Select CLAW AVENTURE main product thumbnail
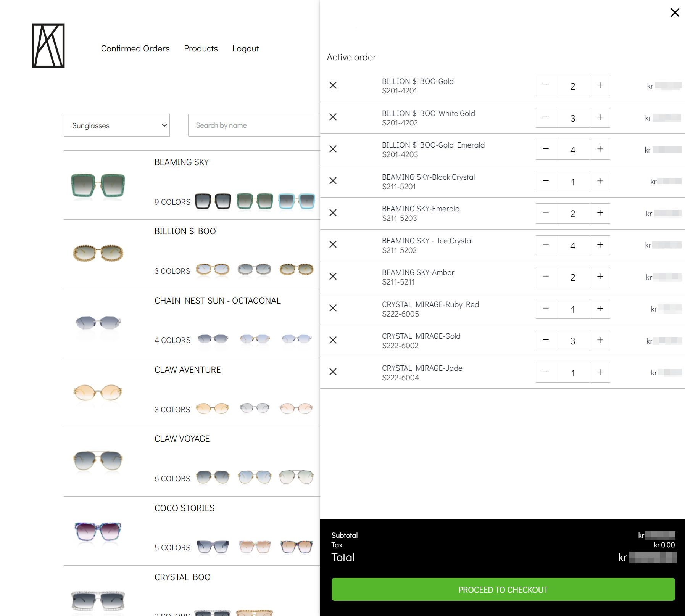The height and width of the screenshot is (616, 685). [98, 392]
